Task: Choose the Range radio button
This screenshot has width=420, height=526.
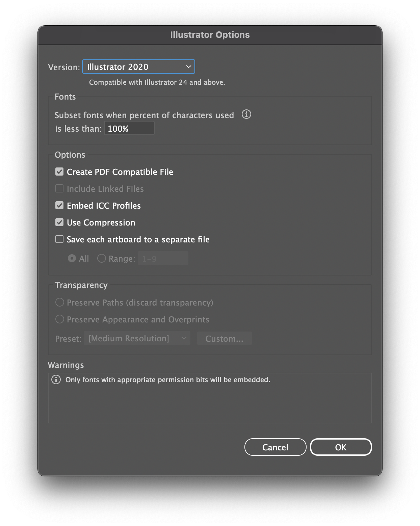Action: [x=102, y=259]
